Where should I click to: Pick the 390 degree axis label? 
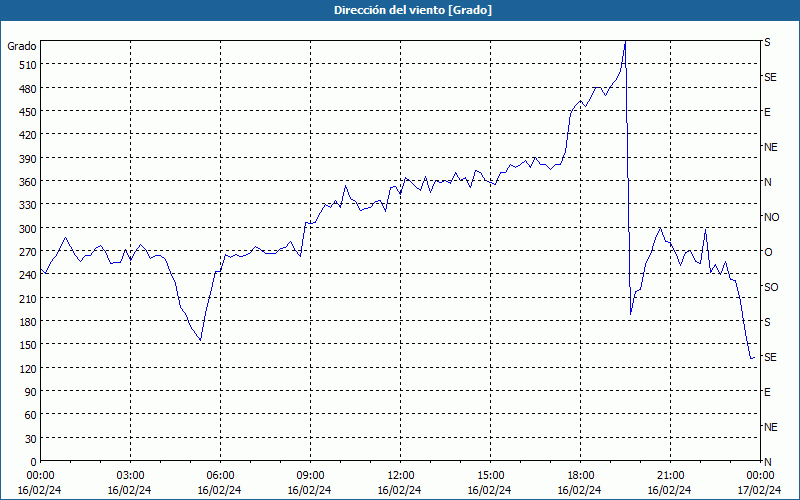pyautogui.click(x=28, y=159)
